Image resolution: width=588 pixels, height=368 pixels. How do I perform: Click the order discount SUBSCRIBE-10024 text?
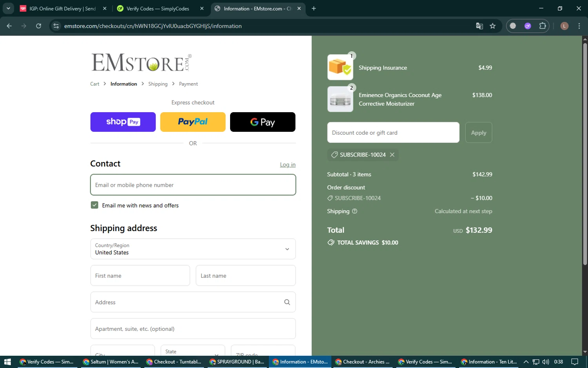[358, 198]
